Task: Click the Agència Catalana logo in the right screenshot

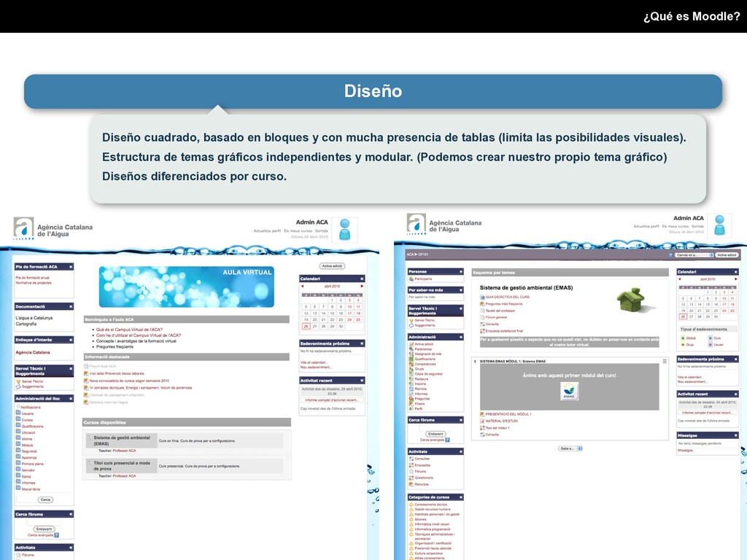Action: click(x=444, y=224)
